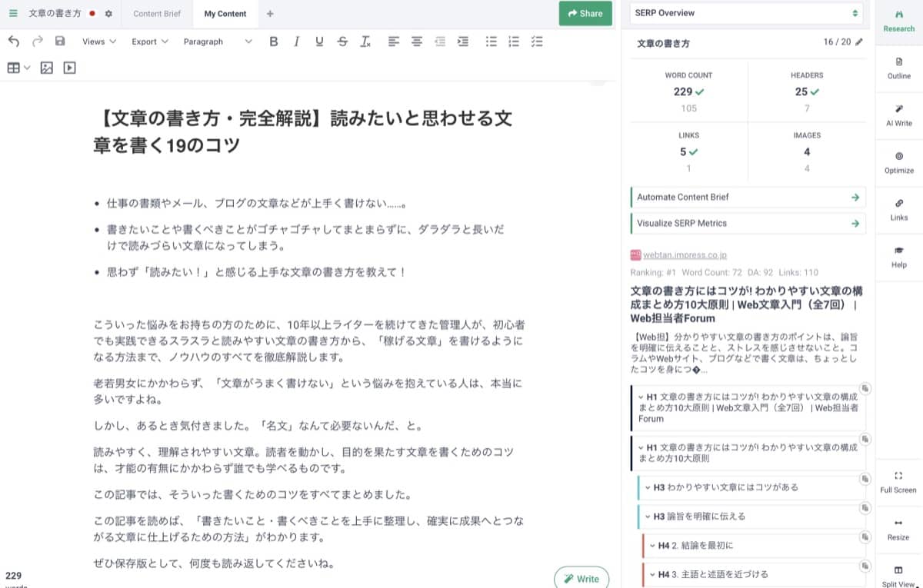923x588 pixels.
Task: Insert an image into the document
Action: (x=47, y=68)
